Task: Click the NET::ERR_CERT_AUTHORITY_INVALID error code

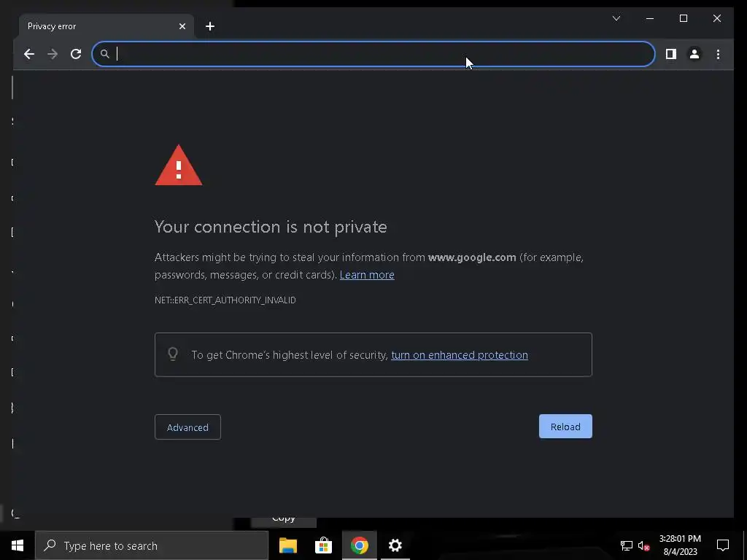Action: tap(225, 300)
